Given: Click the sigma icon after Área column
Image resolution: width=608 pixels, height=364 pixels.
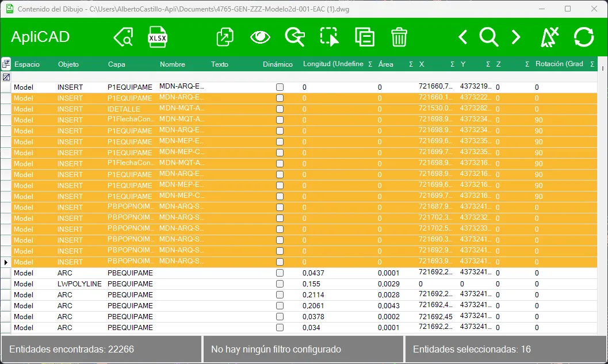Looking at the screenshot, I should (x=411, y=64).
